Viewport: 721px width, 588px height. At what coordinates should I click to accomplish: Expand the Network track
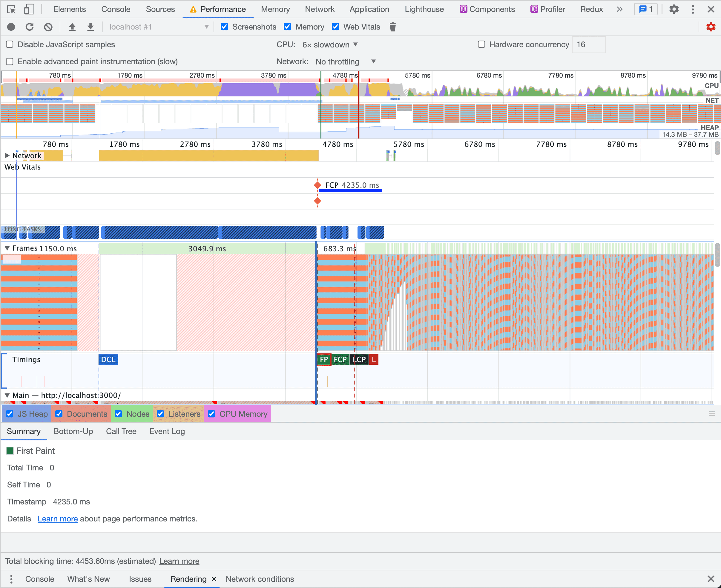(x=7, y=156)
